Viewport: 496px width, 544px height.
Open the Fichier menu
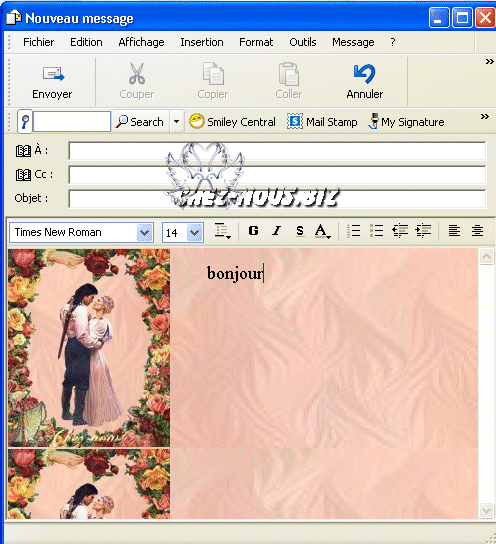[x=39, y=42]
